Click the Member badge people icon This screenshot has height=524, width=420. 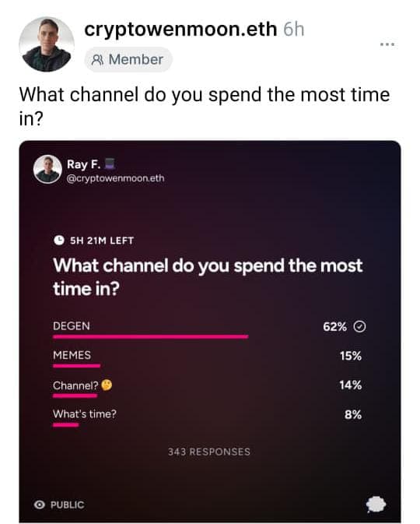point(97,60)
